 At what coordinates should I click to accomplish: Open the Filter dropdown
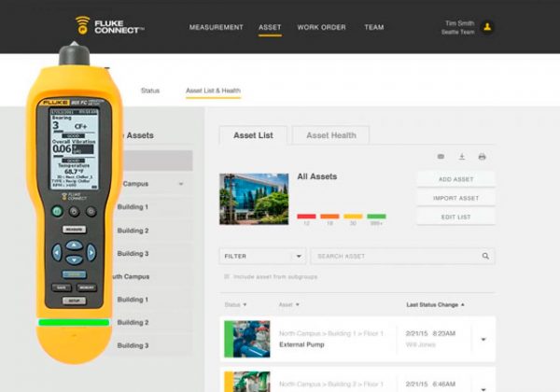tap(262, 256)
